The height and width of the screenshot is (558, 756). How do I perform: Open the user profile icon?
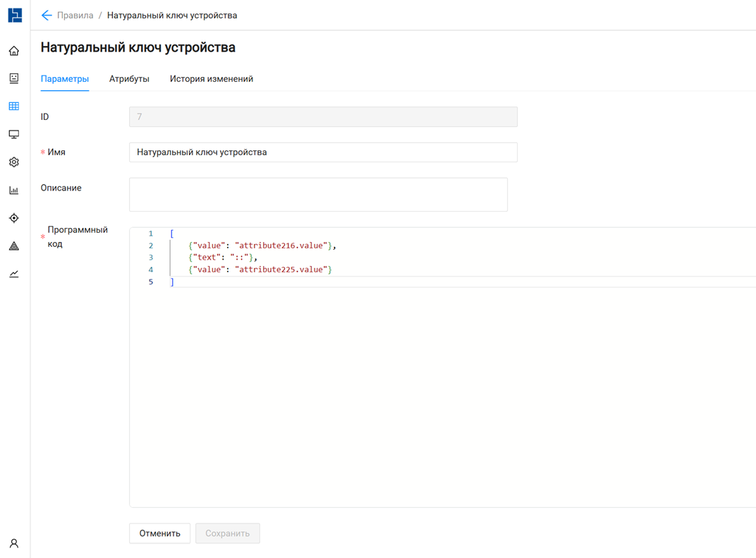[x=14, y=543]
